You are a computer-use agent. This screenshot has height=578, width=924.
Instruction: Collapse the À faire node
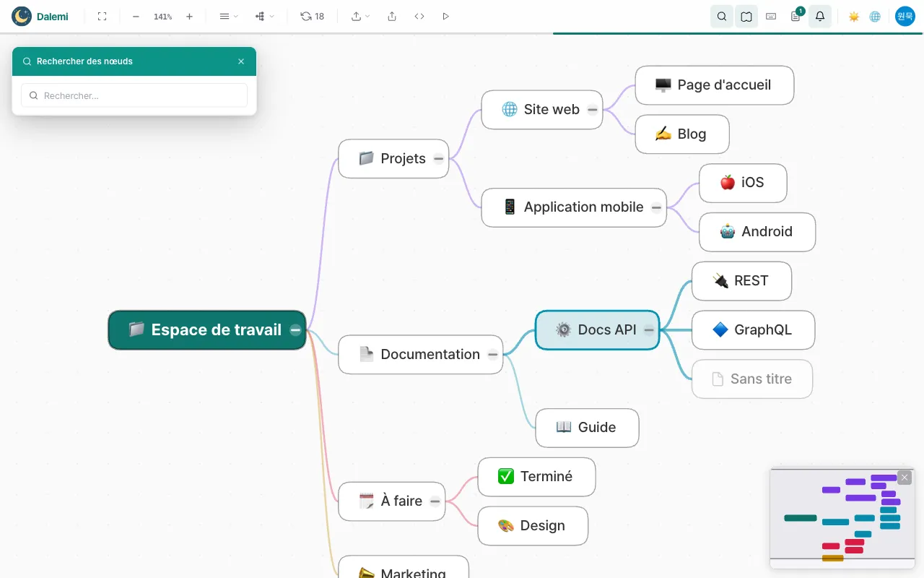[435, 501]
